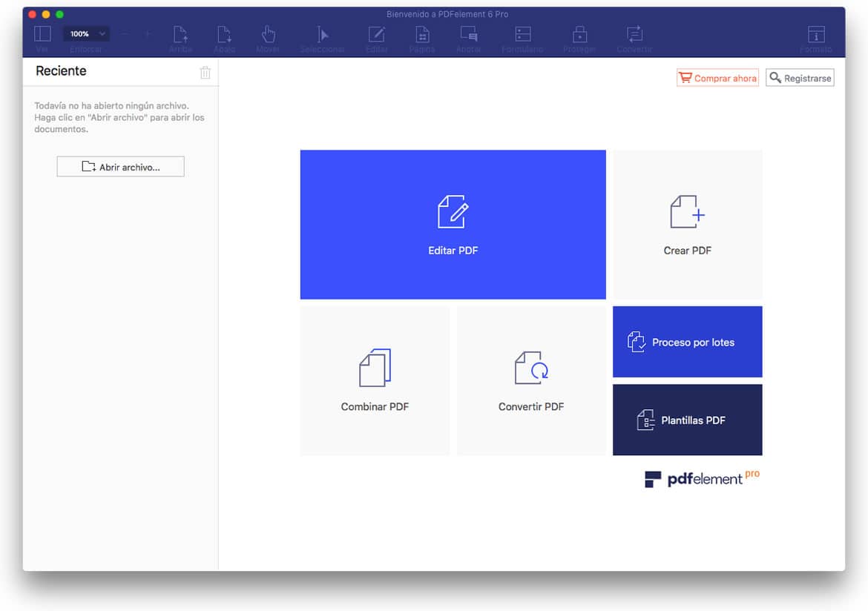Screen dimensions: 868x611
Task: Click the Convertir toolbar icon
Action: click(634, 34)
